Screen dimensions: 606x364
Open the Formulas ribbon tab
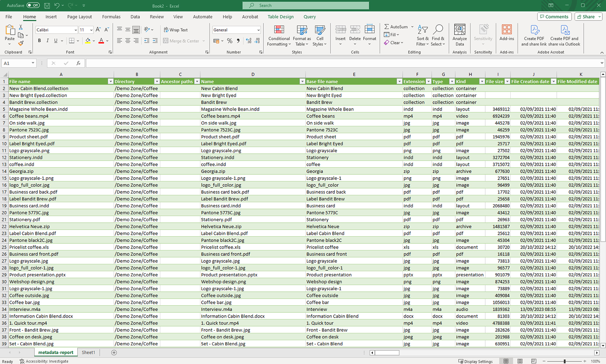pos(111,17)
